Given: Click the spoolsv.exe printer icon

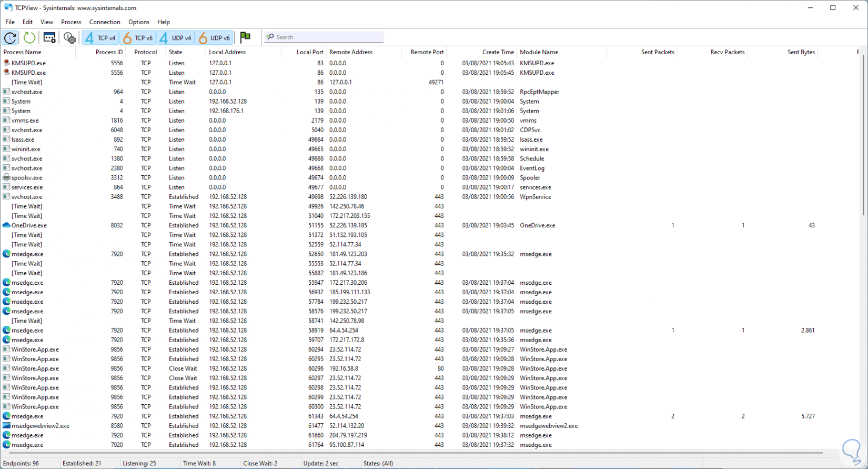Looking at the screenshot, I should (x=6, y=178).
